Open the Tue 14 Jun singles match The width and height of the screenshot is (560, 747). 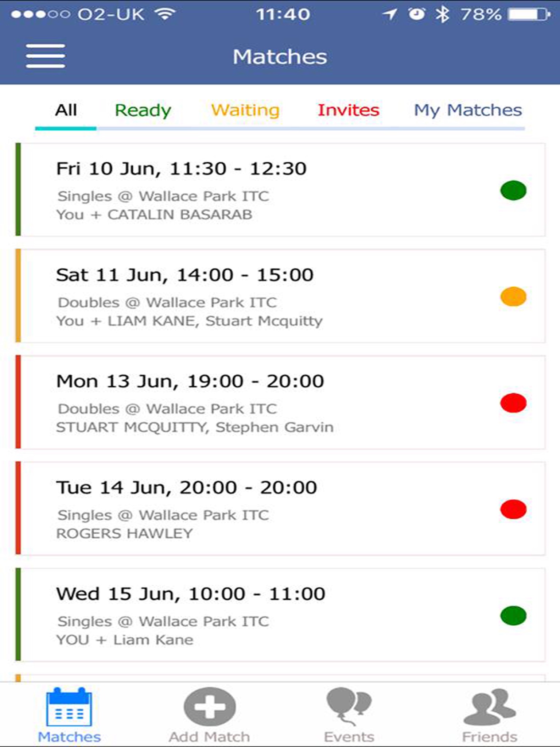click(255, 509)
